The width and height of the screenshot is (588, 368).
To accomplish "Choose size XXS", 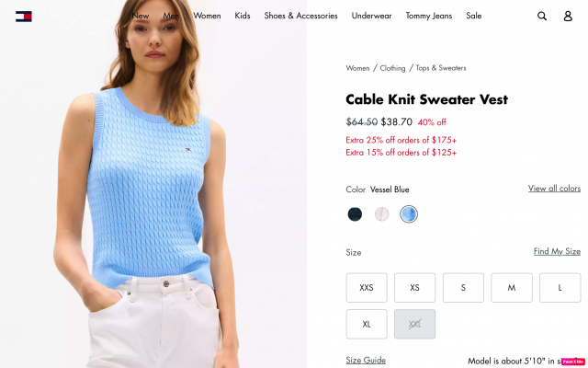I will (367, 288).
